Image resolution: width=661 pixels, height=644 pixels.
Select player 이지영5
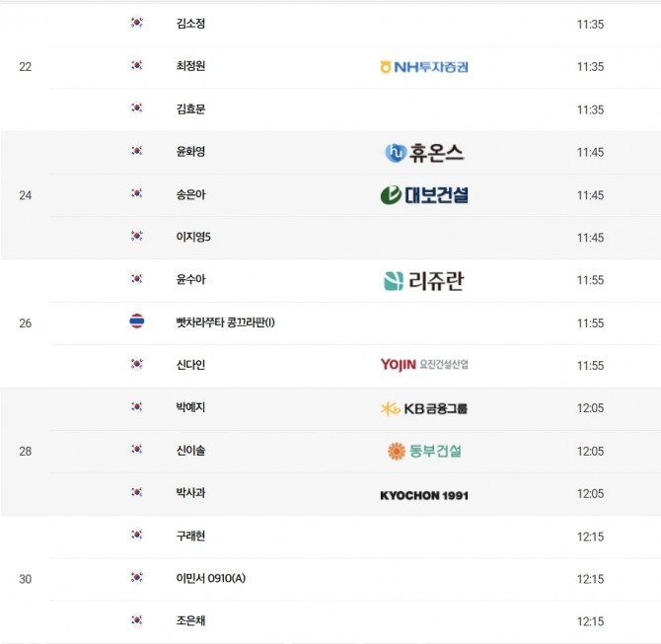[x=193, y=238]
